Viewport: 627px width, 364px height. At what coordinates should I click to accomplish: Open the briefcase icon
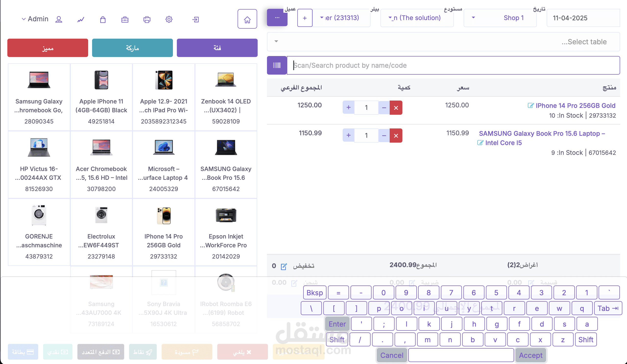[x=125, y=19]
